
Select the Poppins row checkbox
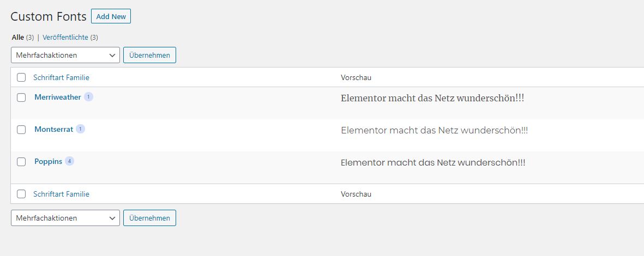tap(21, 162)
